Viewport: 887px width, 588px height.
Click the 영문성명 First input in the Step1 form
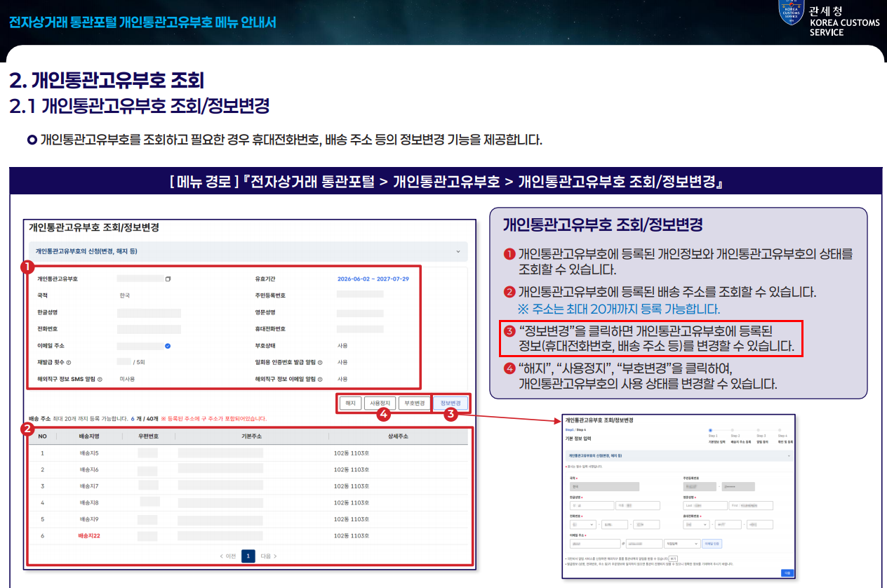(x=751, y=505)
